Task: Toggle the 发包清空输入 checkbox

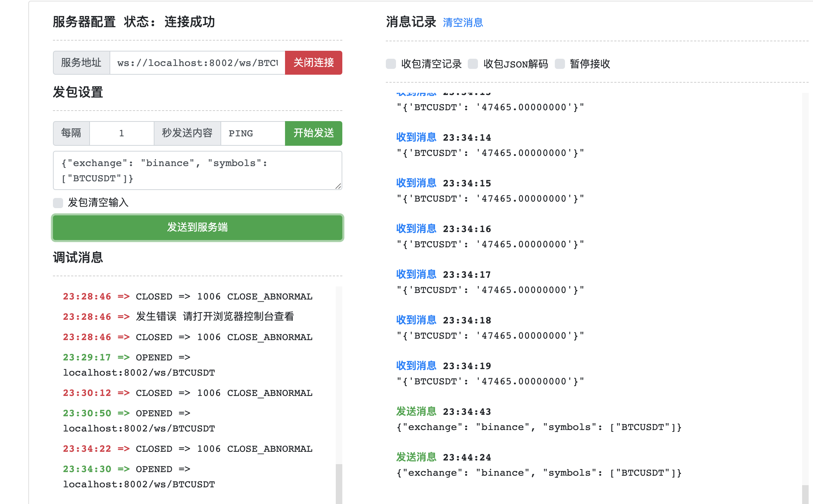Action: click(x=58, y=203)
